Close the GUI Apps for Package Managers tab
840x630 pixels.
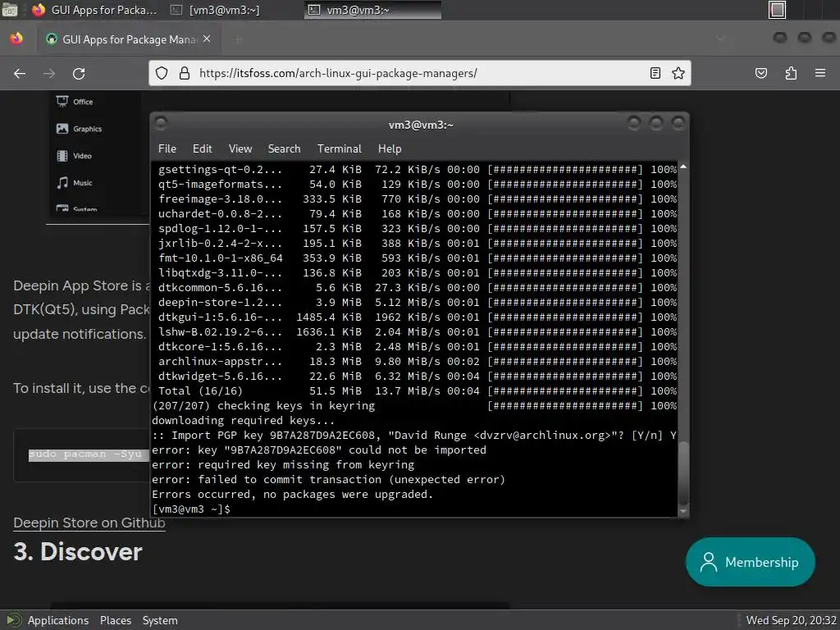(x=207, y=39)
